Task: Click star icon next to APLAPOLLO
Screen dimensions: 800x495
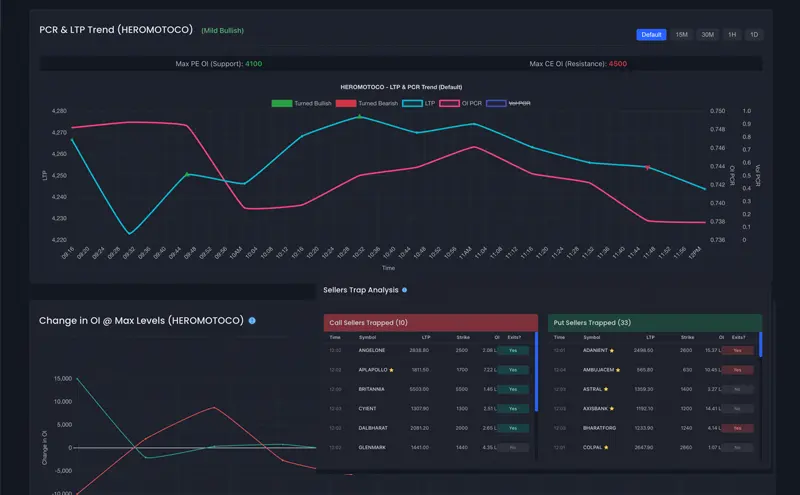Action: point(391,370)
